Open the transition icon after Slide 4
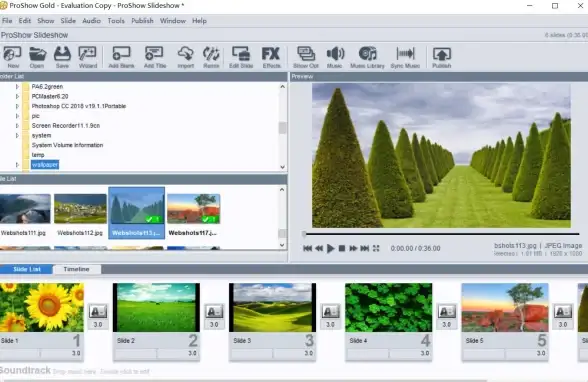The width and height of the screenshot is (588, 382). [x=447, y=311]
